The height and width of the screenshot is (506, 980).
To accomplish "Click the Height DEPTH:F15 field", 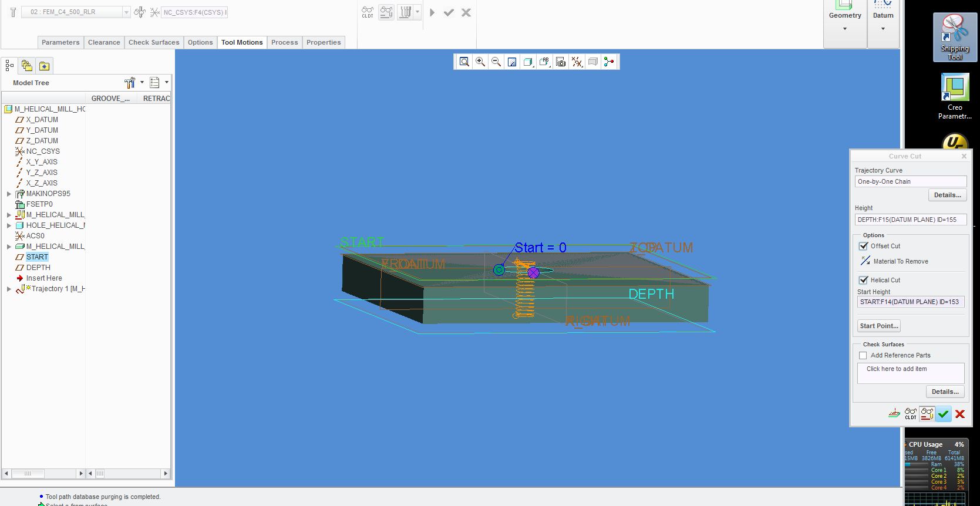I will coord(910,220).
